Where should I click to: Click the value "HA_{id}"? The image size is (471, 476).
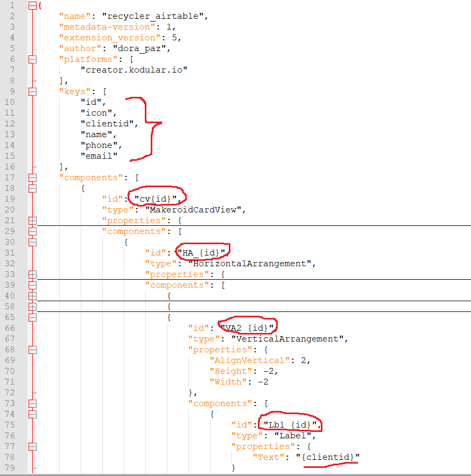click(x=201, y=253)
